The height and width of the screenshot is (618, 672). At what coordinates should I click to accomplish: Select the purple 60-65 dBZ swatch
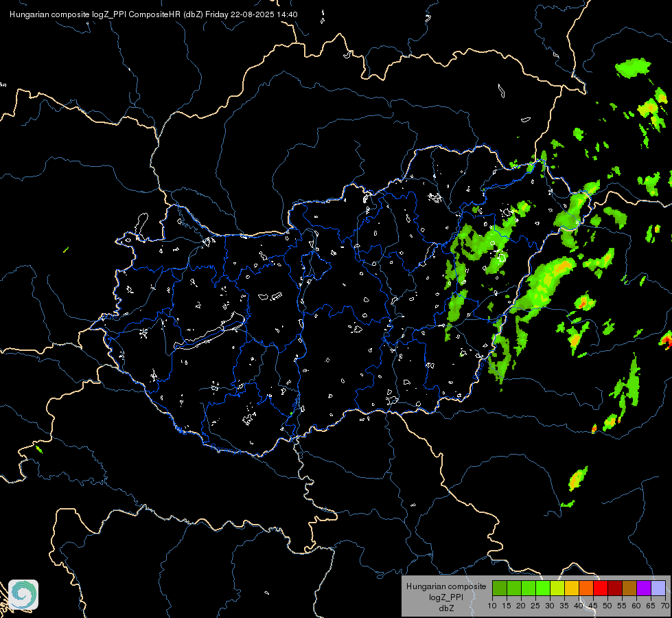[x=643, y=588]
